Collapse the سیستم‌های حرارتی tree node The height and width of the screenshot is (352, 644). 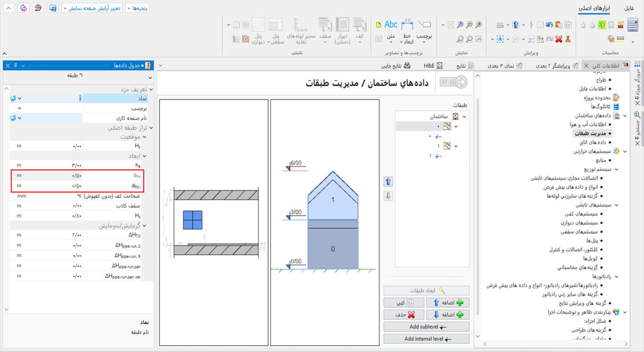tap(625, 152)
